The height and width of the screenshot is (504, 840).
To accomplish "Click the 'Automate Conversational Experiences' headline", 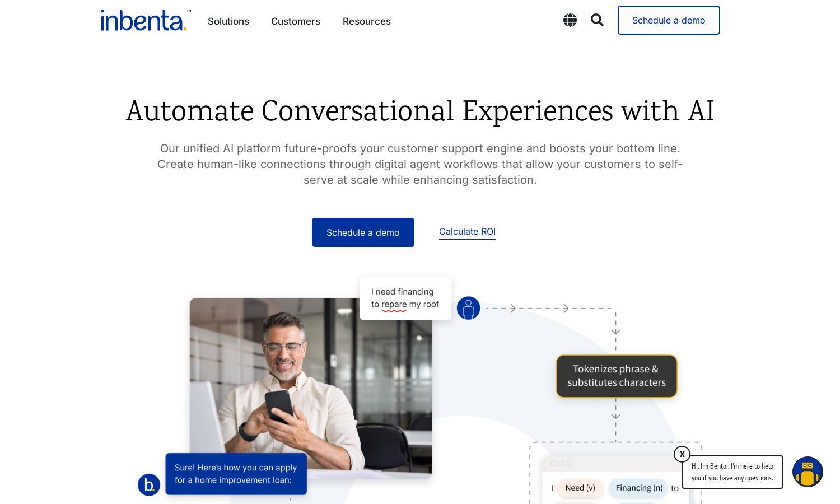I will coord(420,111).
